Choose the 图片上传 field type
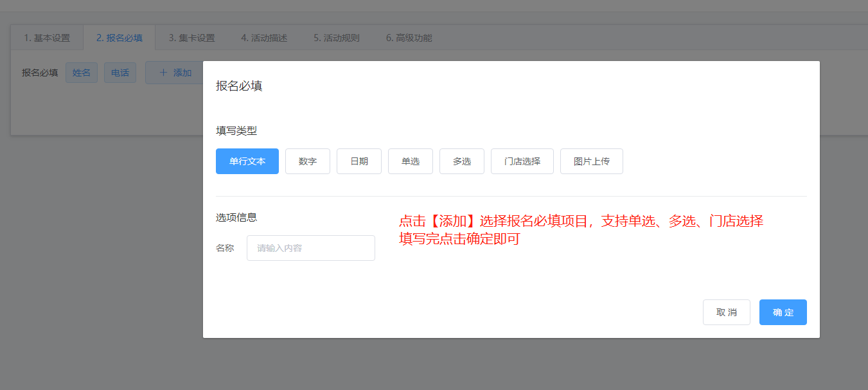This screenshot has width=868, height=390. tap(592, 161)
